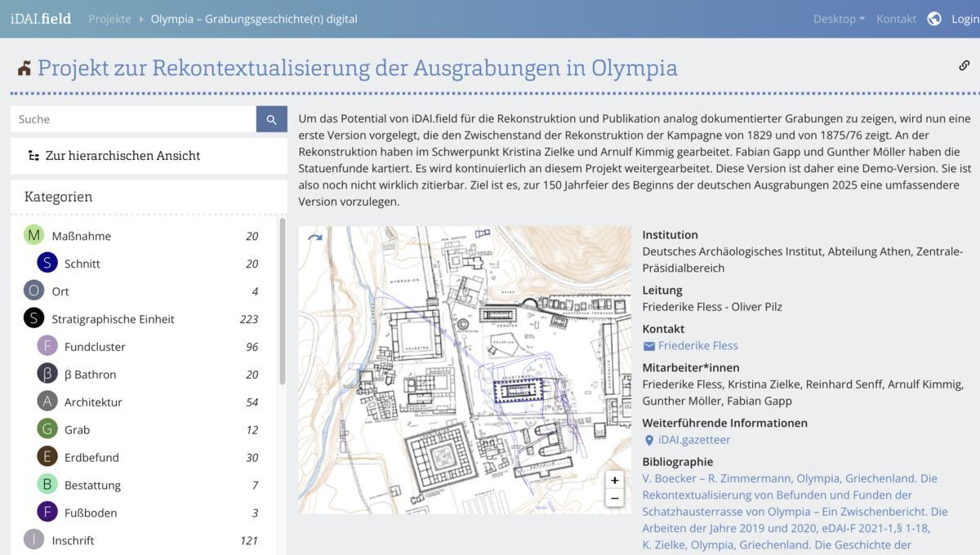980x555 pixels.
Task: Open the iDAI.gazetteer link
Action: coord(693,440)
